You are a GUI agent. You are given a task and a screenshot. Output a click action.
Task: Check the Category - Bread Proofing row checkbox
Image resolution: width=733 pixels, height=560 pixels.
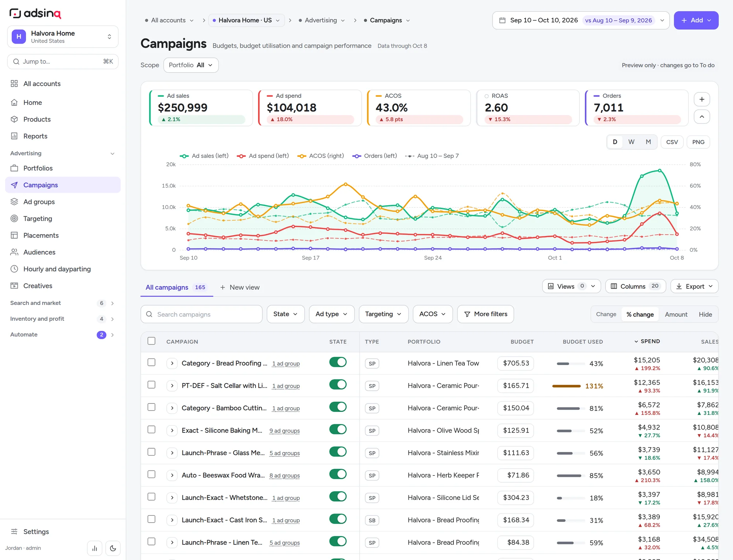click(x=151, y=362)
